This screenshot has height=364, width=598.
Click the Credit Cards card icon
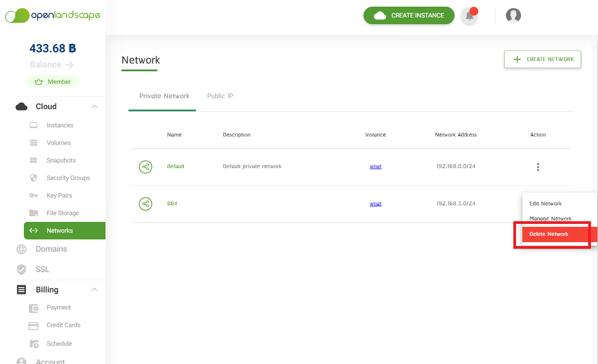coord(34,326)
